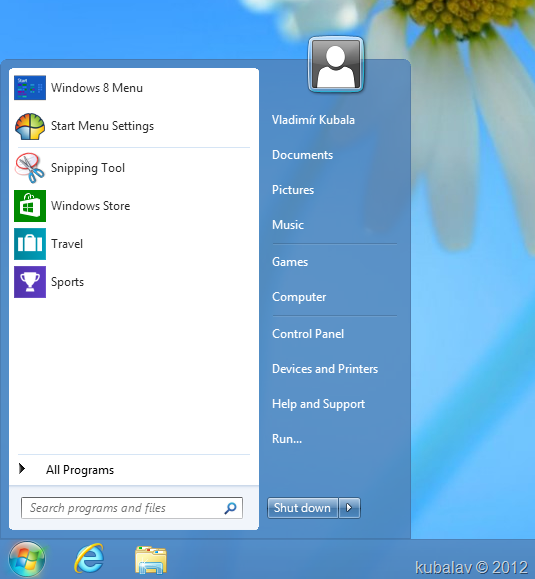Open Devices and Printers
535x579 pixels.
point(325,369)
